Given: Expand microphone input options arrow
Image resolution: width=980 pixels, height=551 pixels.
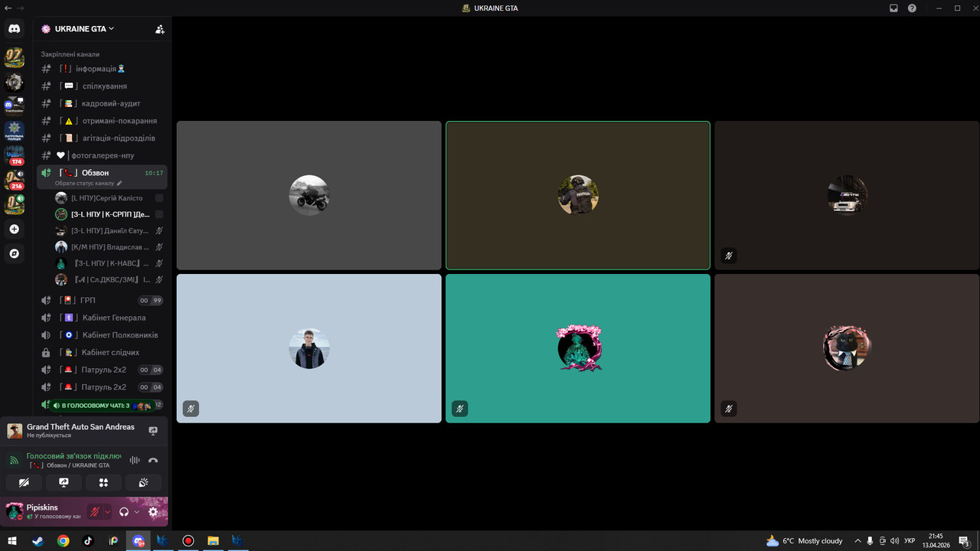Looking at the screenshot, I should point(108,512).
